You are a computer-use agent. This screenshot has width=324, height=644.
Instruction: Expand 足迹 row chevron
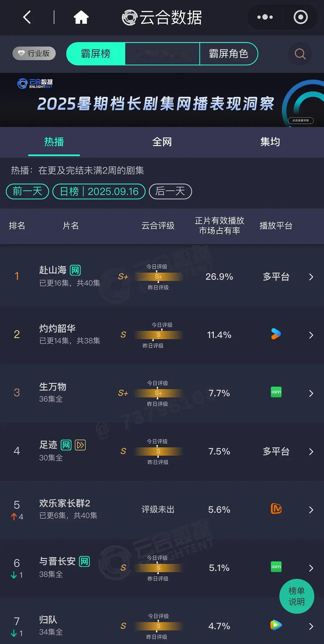(x=311, y=452)
